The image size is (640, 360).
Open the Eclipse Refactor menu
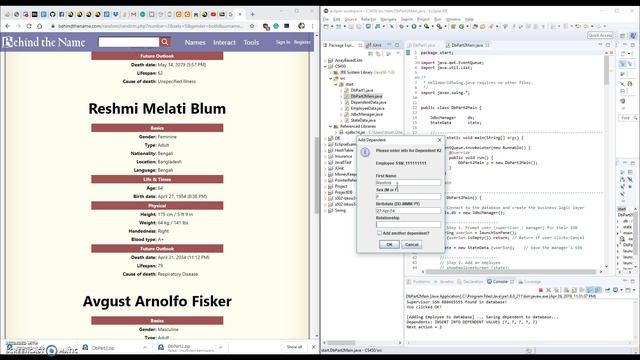coord(368,19)
